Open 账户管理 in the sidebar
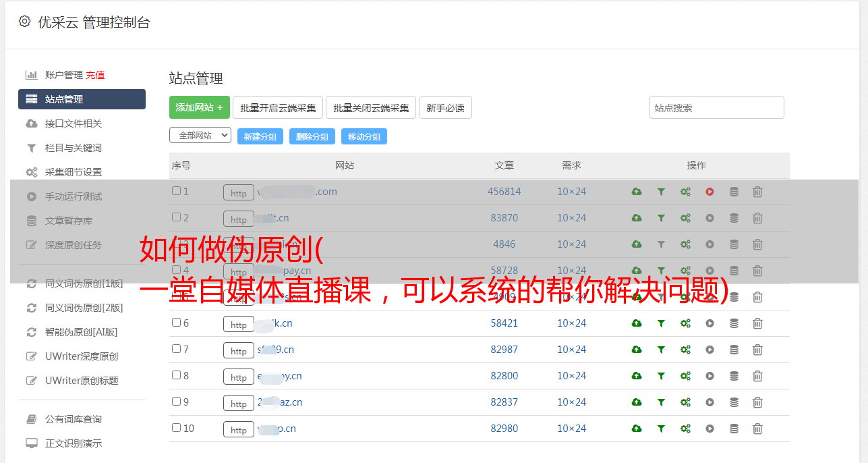The height and width of the screenshot is (463, 868). (x=63, y=75)
